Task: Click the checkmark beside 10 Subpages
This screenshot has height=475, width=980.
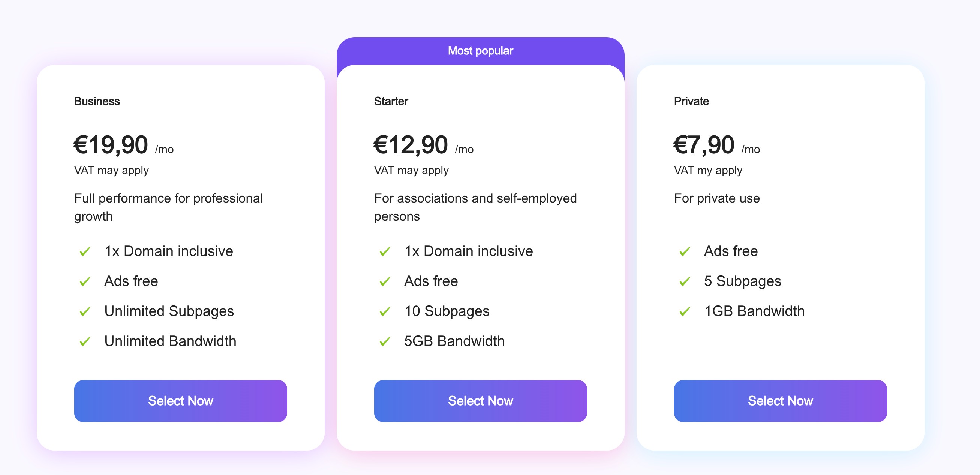Action: (x=384, y=311)
